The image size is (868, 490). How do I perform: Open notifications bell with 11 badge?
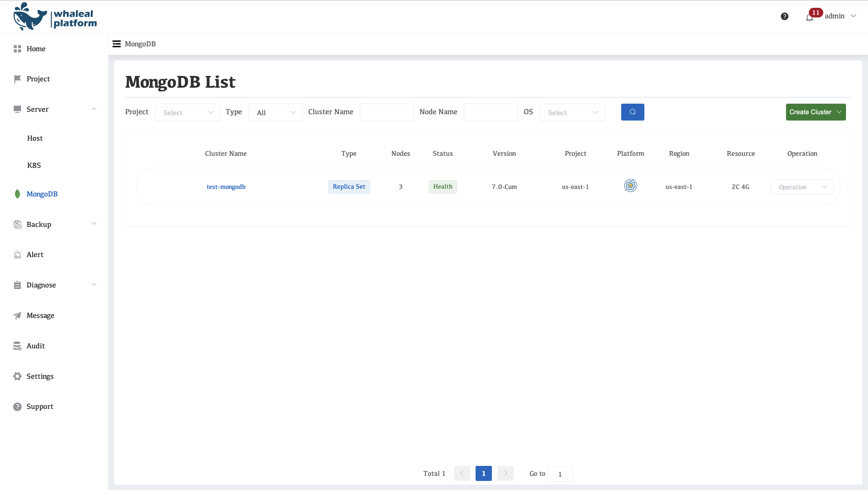809,17
